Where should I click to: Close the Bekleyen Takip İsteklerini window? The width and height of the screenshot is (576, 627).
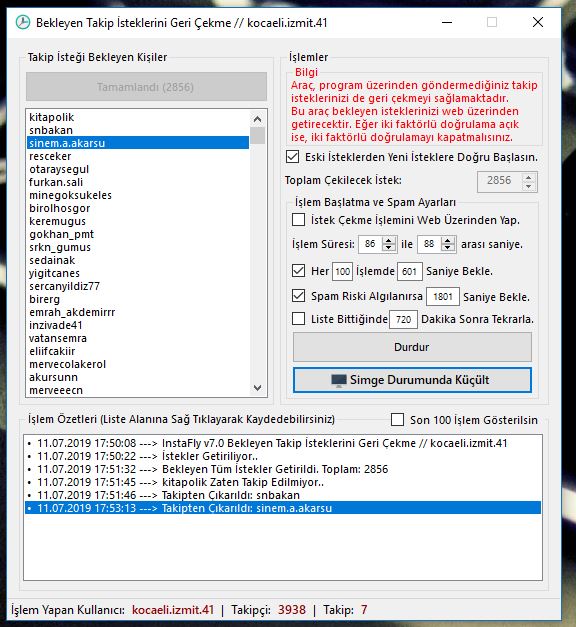538,22
